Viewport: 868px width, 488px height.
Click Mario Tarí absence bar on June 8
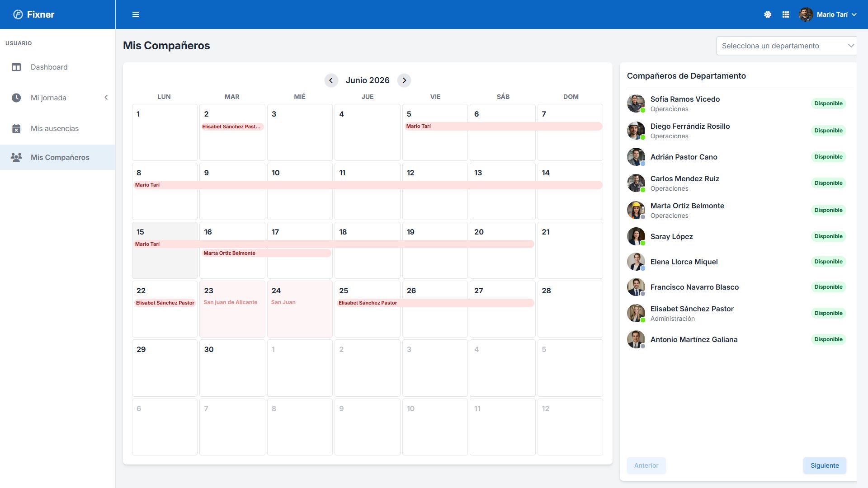point(368,185)
